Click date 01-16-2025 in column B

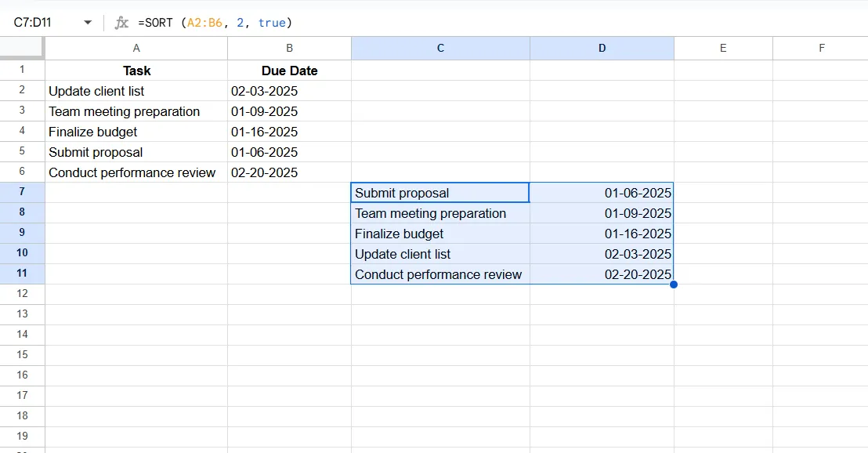tap(290, 132)
